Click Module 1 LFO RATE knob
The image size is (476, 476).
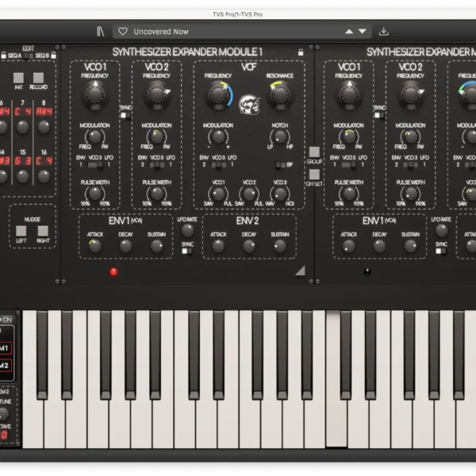pyautogui.click(x=187, y=231)
